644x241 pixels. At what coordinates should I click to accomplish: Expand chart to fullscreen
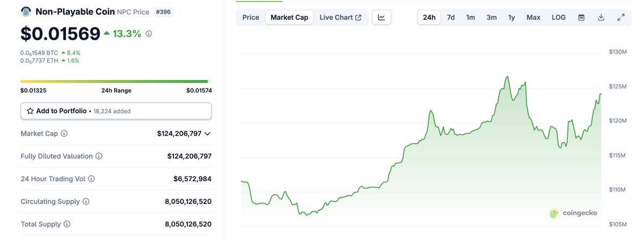(621, 17)
